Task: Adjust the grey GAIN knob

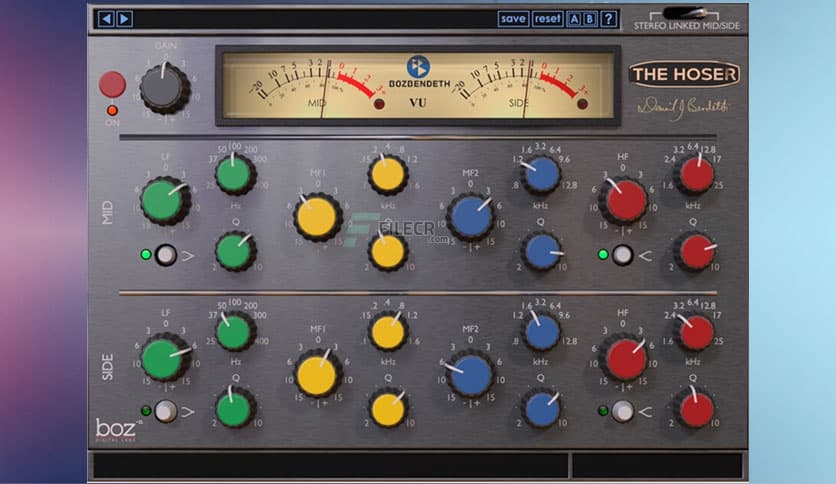Action: (165, 88)
